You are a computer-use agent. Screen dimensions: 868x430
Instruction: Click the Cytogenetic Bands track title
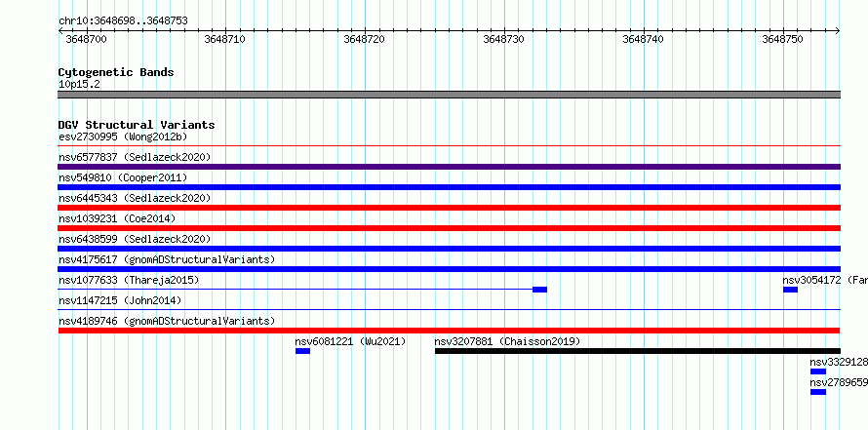116,72
